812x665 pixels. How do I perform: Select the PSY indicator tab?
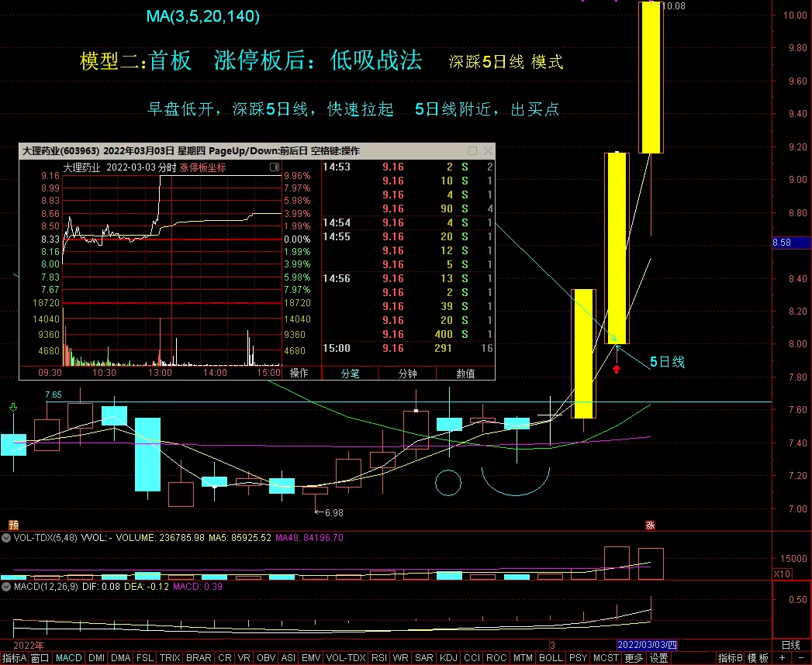(578, 658)
